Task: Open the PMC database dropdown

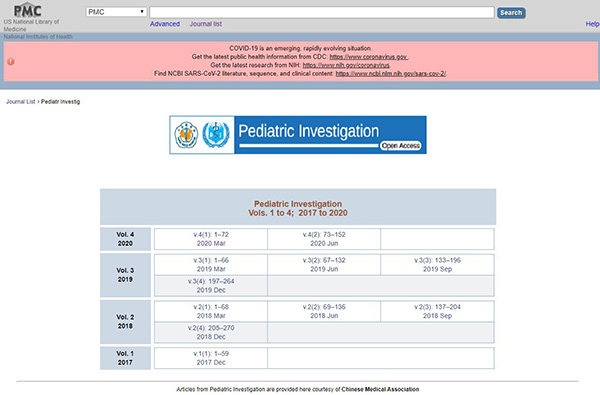Action: pos(116,12)
